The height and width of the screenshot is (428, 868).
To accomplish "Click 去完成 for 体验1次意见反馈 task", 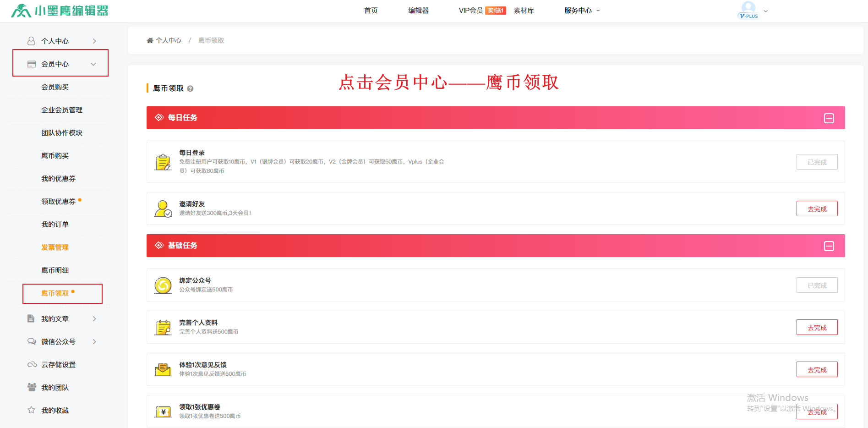I will click(817, 369).
